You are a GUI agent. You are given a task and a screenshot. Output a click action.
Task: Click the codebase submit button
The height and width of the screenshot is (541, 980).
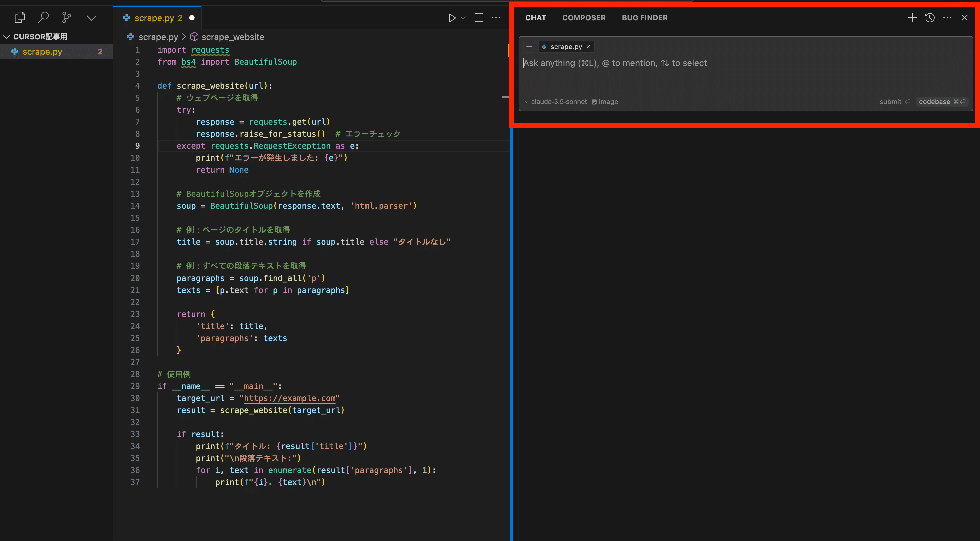[941, 102]
